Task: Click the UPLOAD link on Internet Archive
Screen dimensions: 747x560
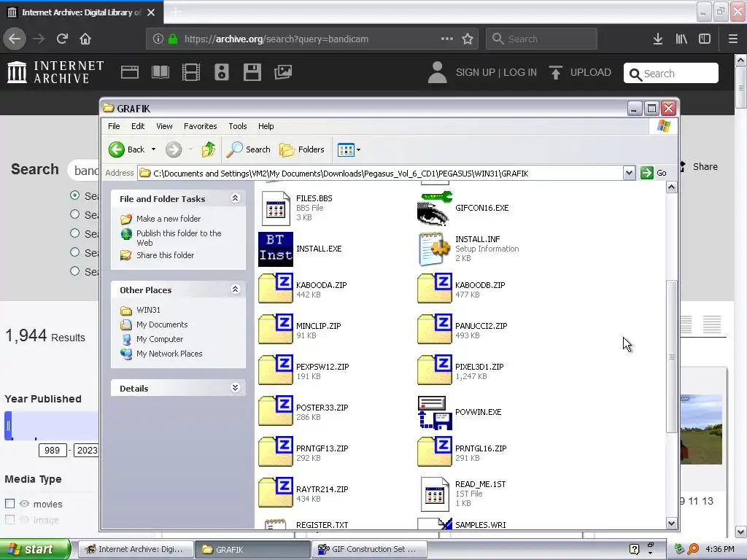Action: coord(580,72)
